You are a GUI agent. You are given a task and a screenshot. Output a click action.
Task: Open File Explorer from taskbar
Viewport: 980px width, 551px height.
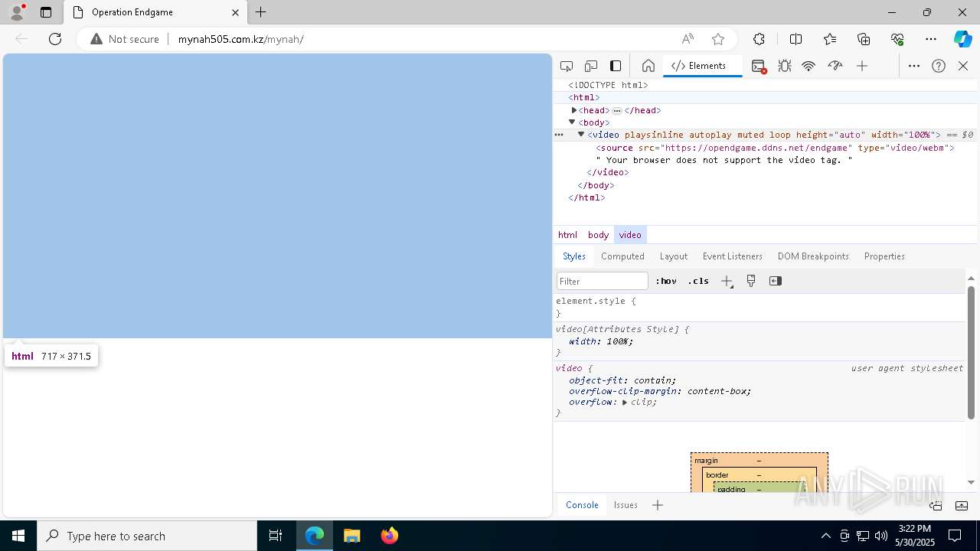(x=352, y=536)
